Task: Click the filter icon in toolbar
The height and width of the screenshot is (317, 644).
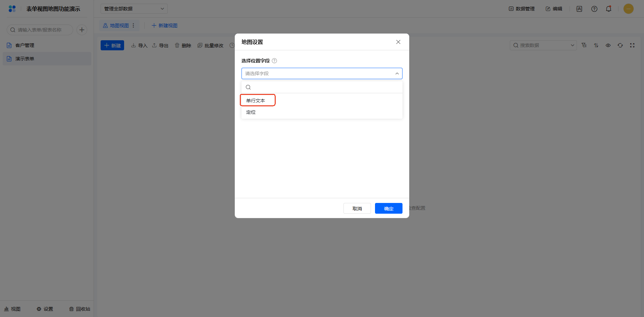Action: 584,45
